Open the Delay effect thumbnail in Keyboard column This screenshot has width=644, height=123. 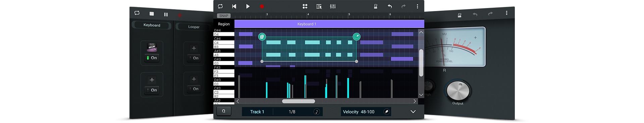point(152,47)
